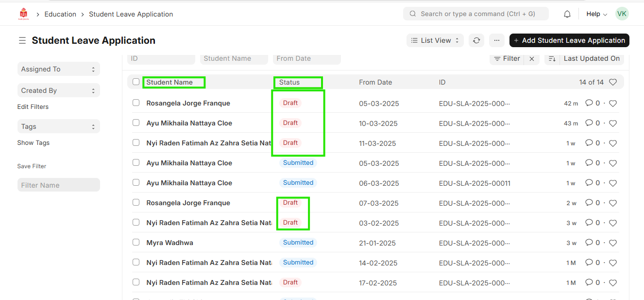Select checkbox for 06-03-2025 leave row
This screenshot has height=300, width=644.
pyautogui.click(x=136, y=182)
